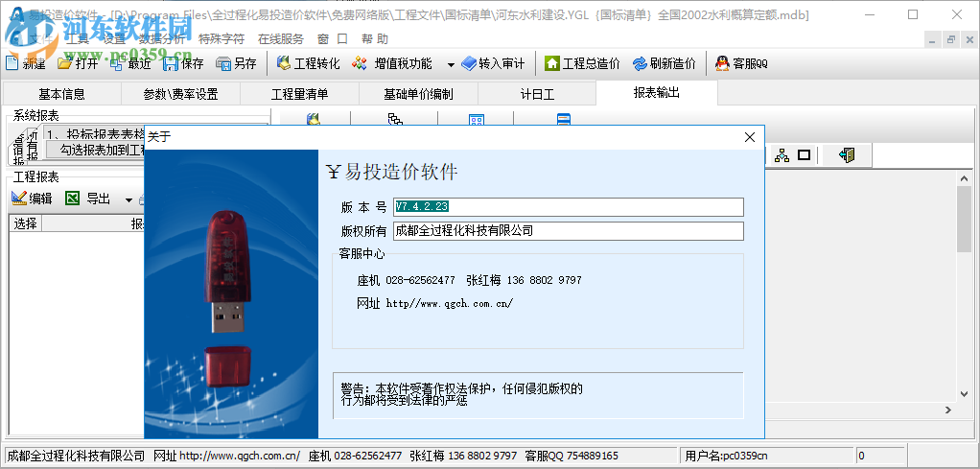980x469 pixels.
Task: Open 工程总造价 total cost view
Action: tap(582, 63)
